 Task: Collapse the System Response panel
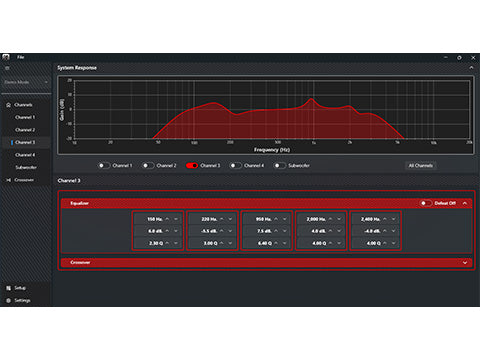(471, 68)
